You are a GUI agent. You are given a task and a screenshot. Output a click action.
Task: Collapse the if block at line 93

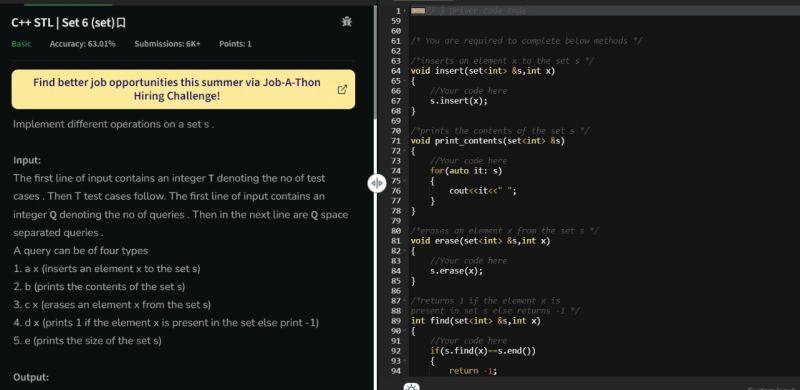(x=405, y=361)
